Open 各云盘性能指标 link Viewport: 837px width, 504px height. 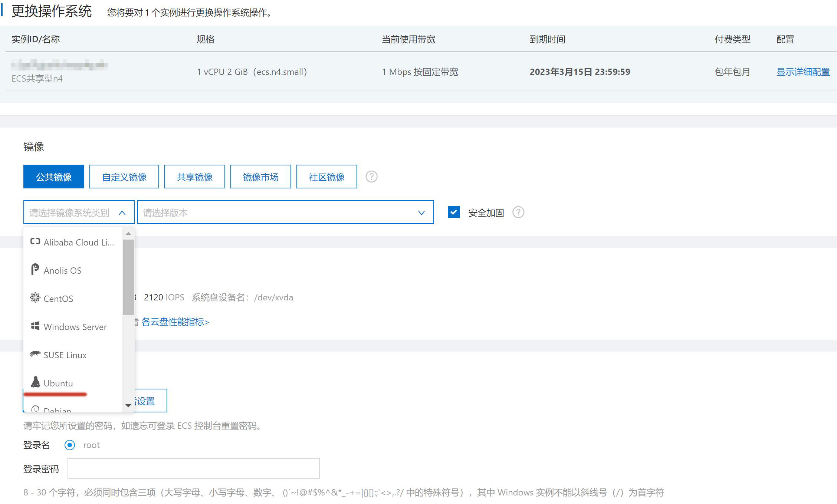(175, 322)
